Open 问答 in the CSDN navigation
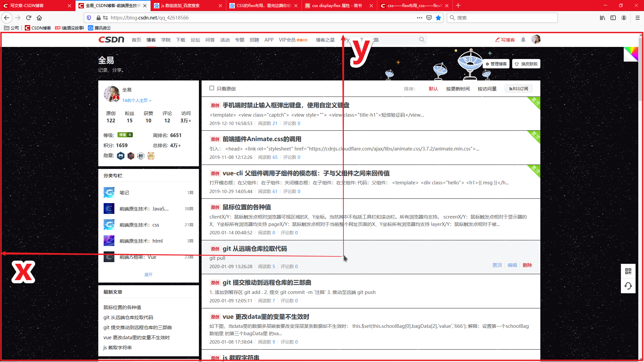 (x=210, y=40)
